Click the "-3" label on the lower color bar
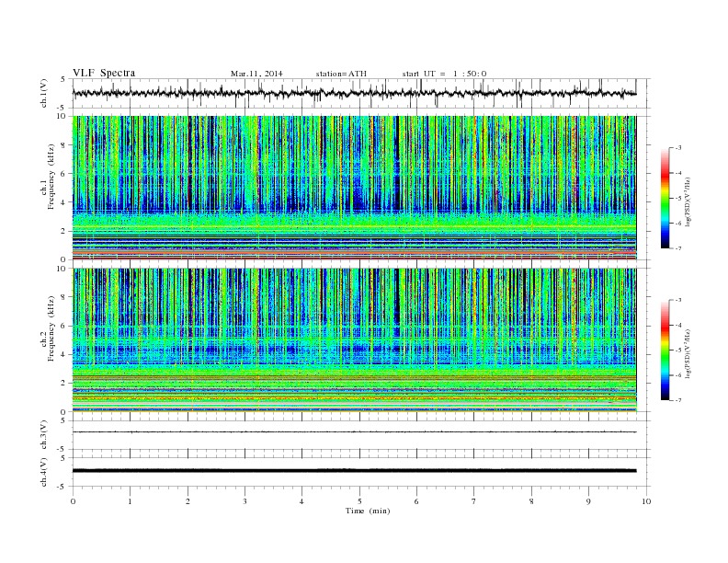This screenshot has width=728, height=563. (677, 301)
